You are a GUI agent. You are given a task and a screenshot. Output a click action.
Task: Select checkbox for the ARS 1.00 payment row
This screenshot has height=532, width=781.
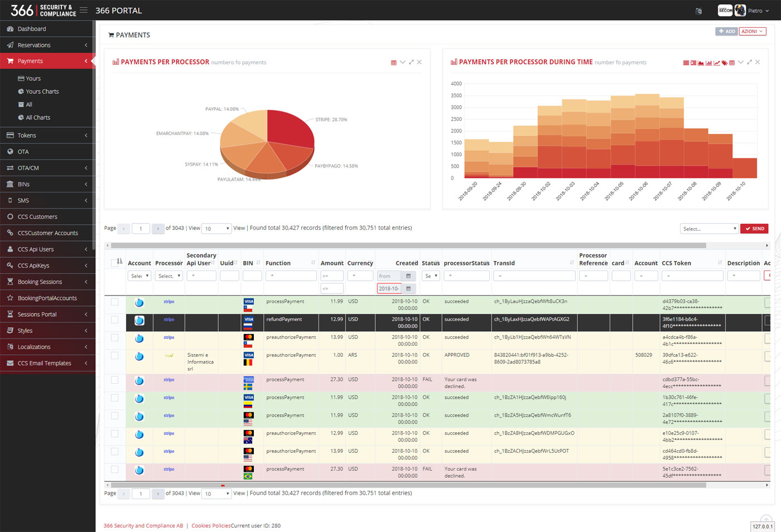pos(114,355)
